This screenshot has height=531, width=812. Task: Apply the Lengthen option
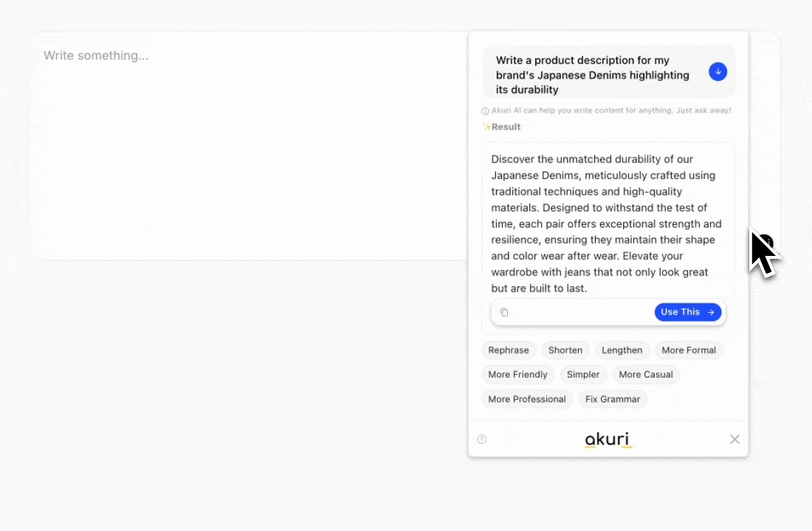click(622, 350)
